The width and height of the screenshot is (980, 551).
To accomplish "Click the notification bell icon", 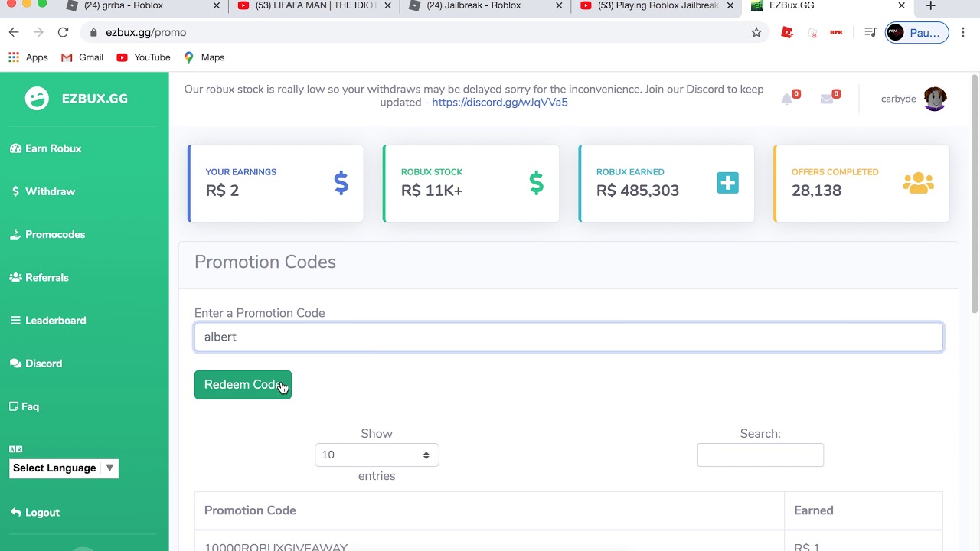I will point(787,99).
